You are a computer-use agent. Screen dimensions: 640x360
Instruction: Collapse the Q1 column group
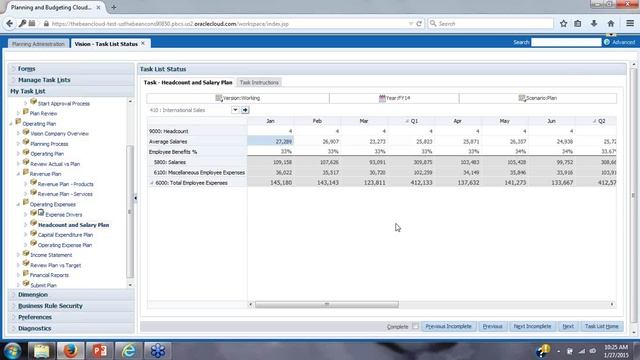click(x=407, y=121)
